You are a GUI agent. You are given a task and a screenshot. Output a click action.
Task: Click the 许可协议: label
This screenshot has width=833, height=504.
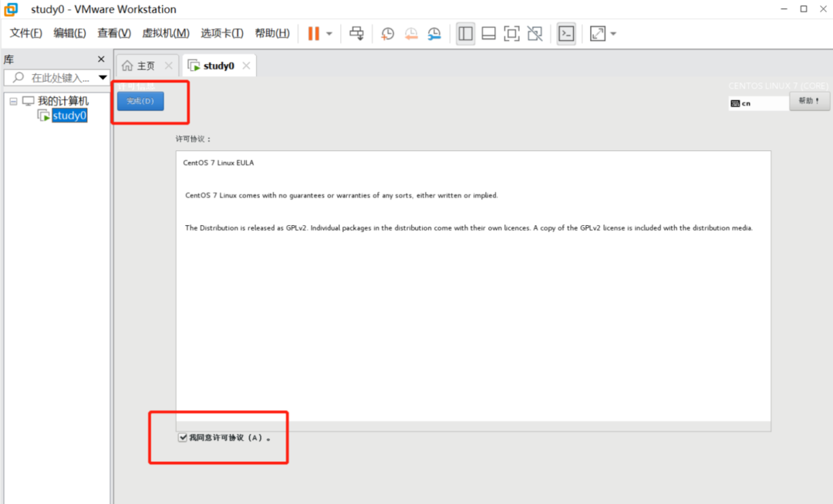coord(194,139)
